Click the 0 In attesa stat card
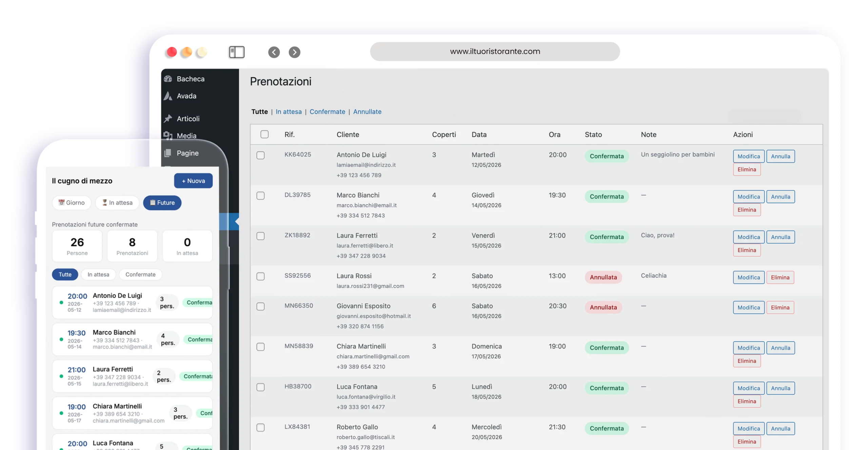Viewport: 868px width, 450px height. (x=187, y=246)
